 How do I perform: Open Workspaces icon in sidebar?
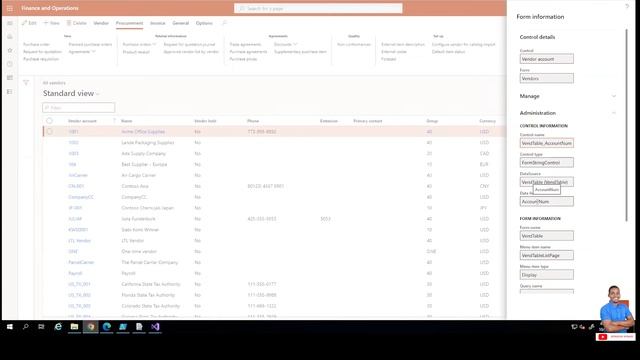click(x=10, y=78)
